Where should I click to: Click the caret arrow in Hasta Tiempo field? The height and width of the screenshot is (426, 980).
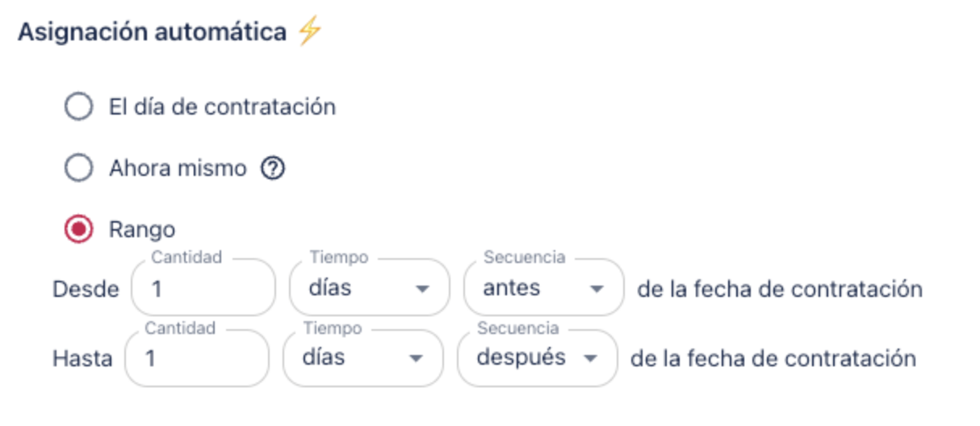(416, 358)
